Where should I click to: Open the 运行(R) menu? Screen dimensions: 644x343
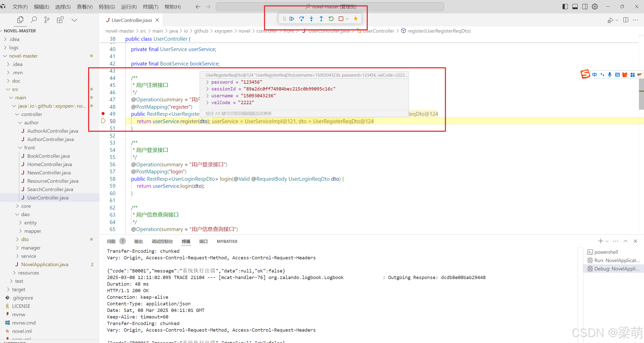tap(129, 7)
